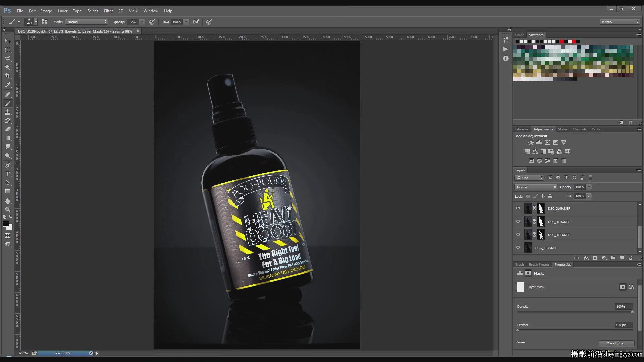The image size is (644, 362).
Task: Open the layer Kind filter dropdown
Action: 529,178
